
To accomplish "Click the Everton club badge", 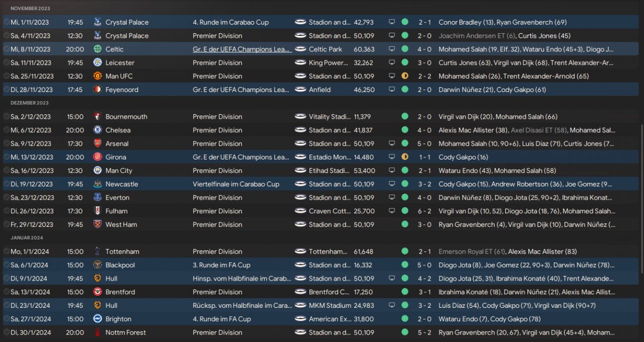I will pyautogui.click(x=98, y=198).
